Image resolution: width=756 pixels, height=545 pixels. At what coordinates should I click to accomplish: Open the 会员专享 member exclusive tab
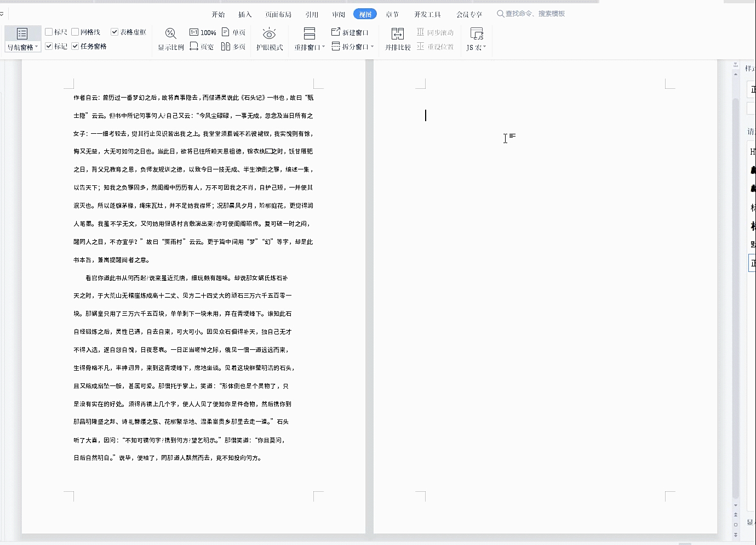tap(469, 14)
